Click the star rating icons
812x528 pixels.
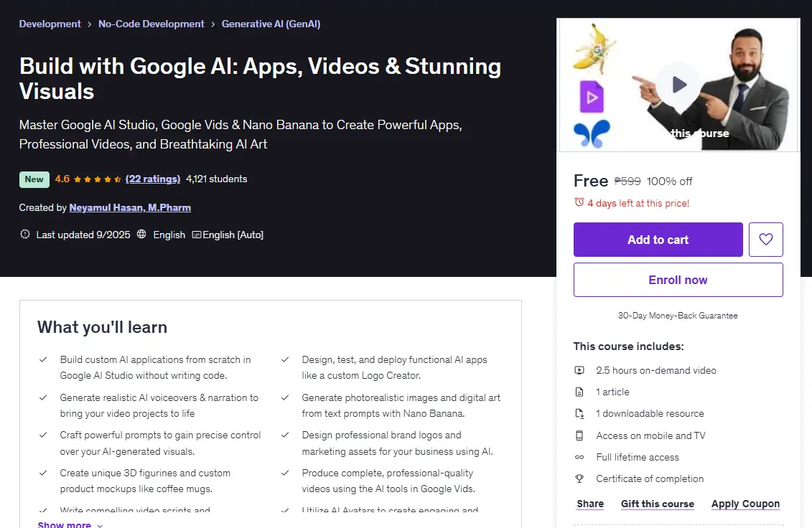[x=98, y=179]
